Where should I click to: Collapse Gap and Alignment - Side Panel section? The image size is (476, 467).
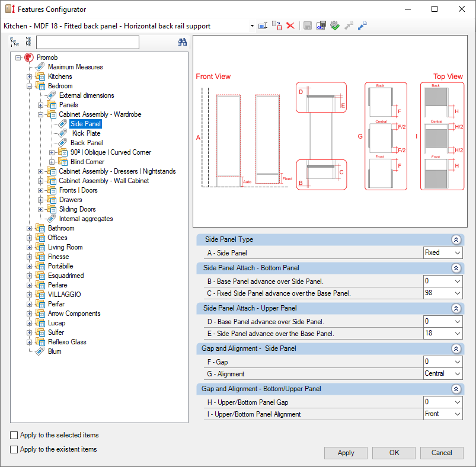[456, 348]
